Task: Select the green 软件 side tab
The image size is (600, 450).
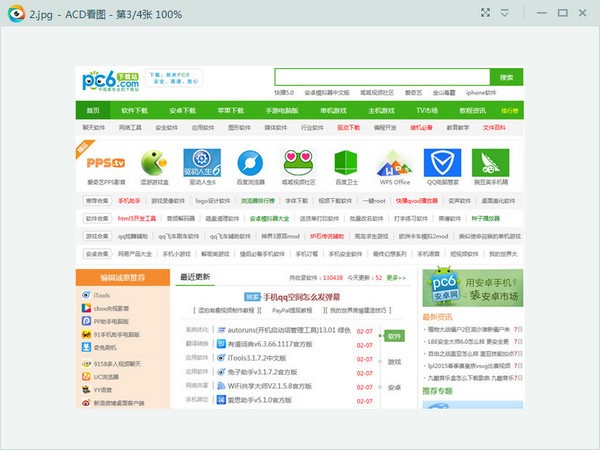Action: click(x=394, y=336)
